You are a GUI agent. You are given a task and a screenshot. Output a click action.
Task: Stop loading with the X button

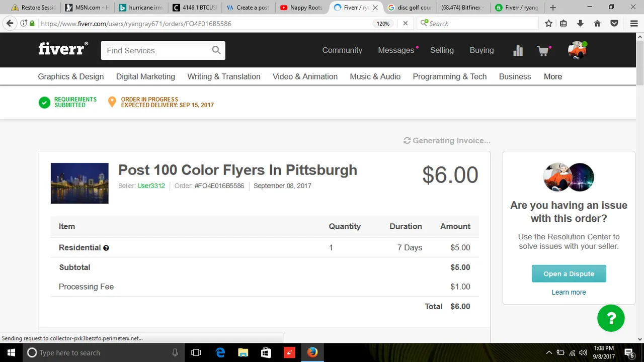[406, 23]
